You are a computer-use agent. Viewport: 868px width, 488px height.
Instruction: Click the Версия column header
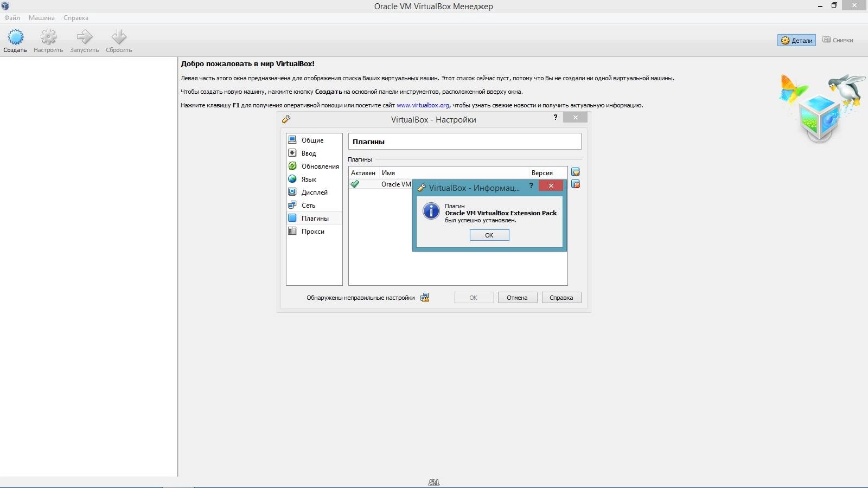[548, 172]
